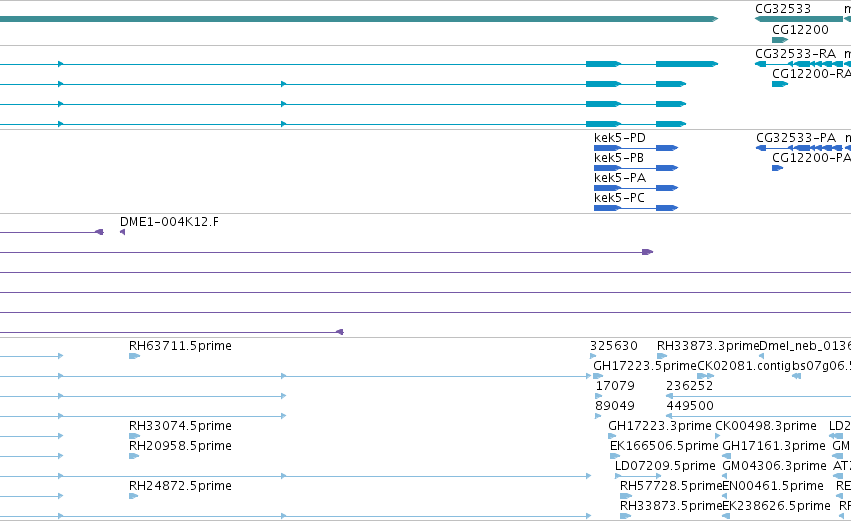Click the RH20958.5prime EST glyph

click(134, 456)
